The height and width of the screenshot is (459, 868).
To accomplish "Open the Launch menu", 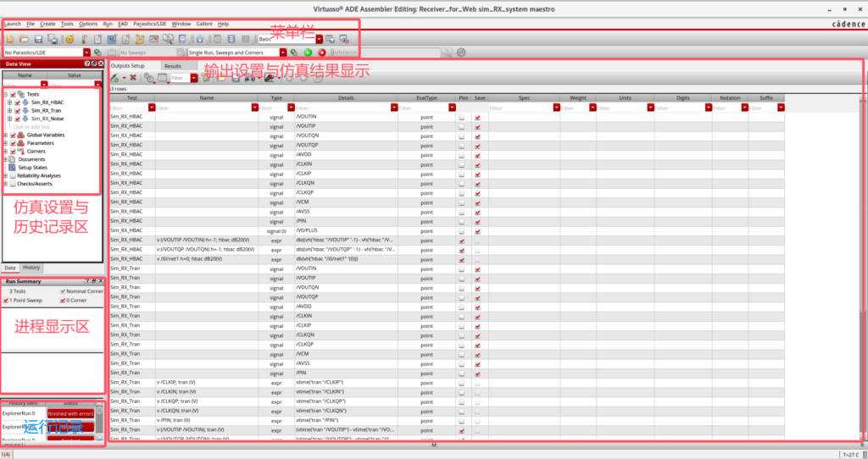I will click(x=12, y=24).
